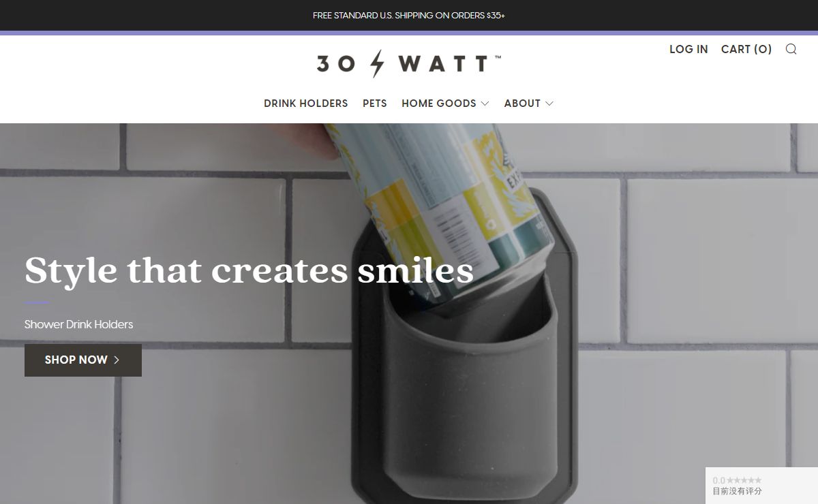The height and width of the screenshot is (504, 818).
Task: Click the star rating icons in the widget
Action: (x=744, y=480)
